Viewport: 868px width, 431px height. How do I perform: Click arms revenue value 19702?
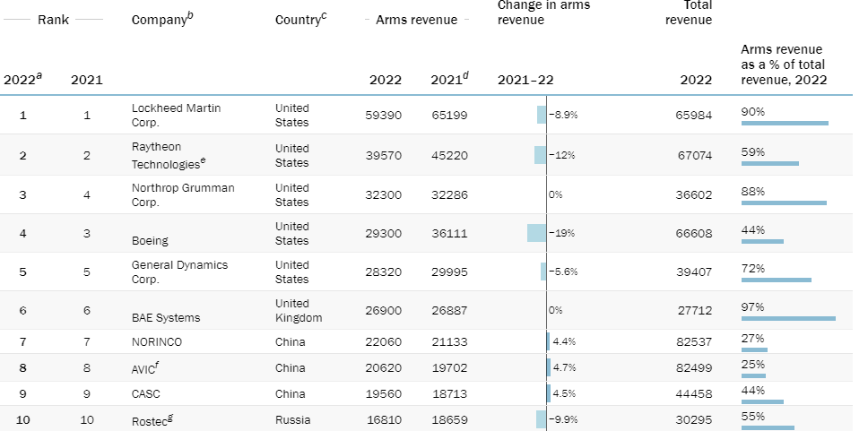pyautogui.click(x=449, y=368)
